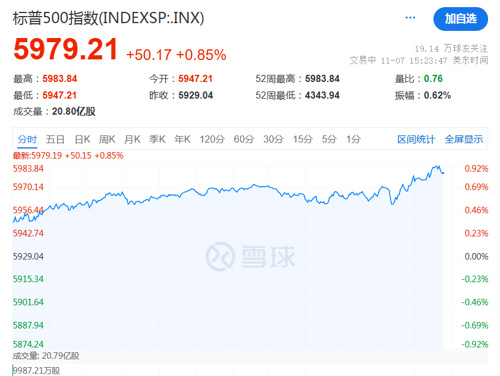
Task: Click the 加自选 add-to-watchlist button
Action: (x=460, y=19)
